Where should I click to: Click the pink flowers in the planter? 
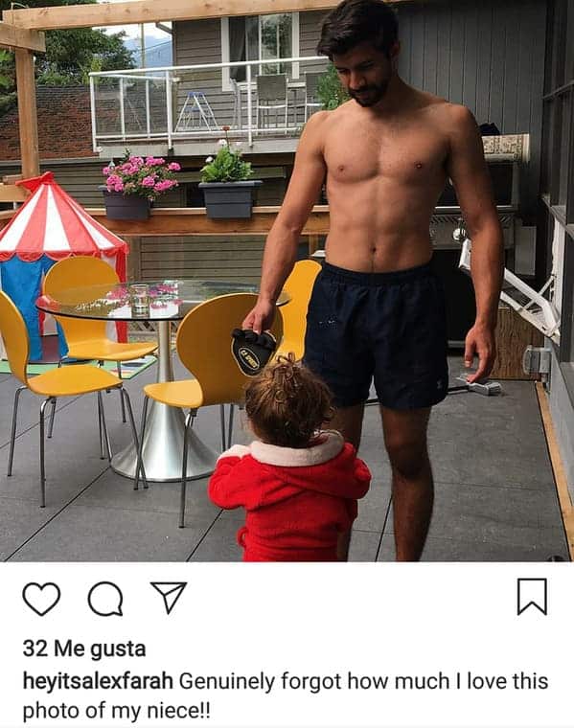click(x=141, y=174)
